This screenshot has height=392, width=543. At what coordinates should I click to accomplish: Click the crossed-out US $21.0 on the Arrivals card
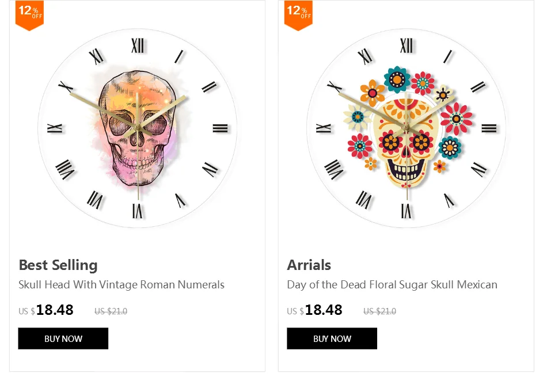click(379, 311)
